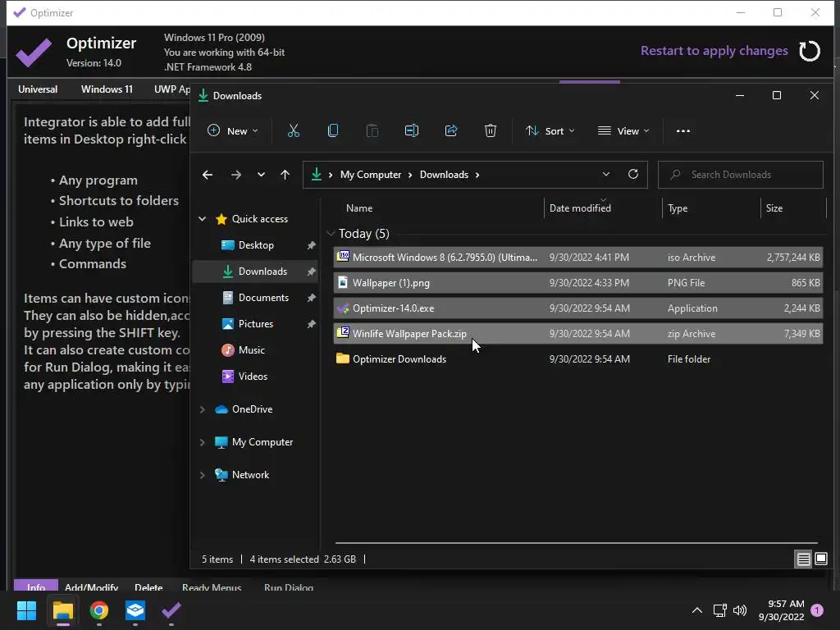
Task: Switch to Universal tab in Optimizer
Action: 38,89
